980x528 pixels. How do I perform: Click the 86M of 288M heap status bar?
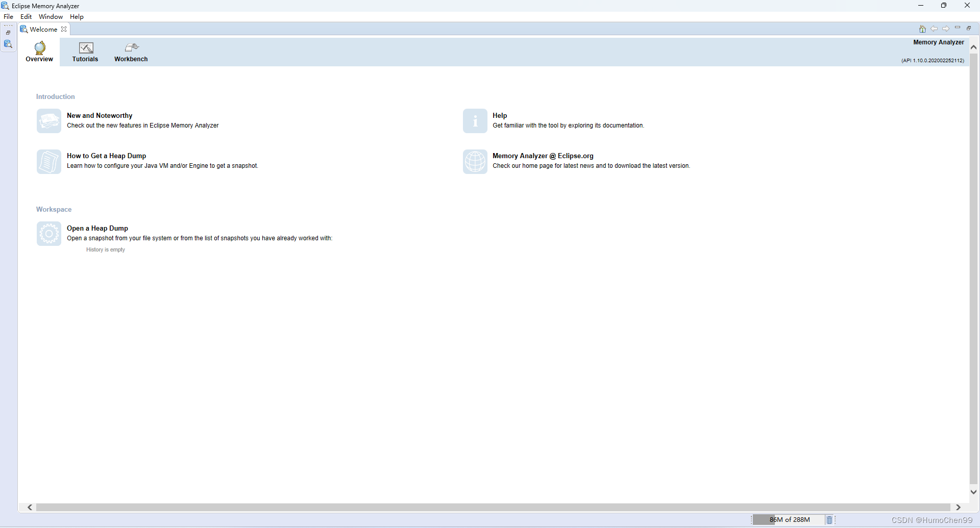[x=789, y=520]
